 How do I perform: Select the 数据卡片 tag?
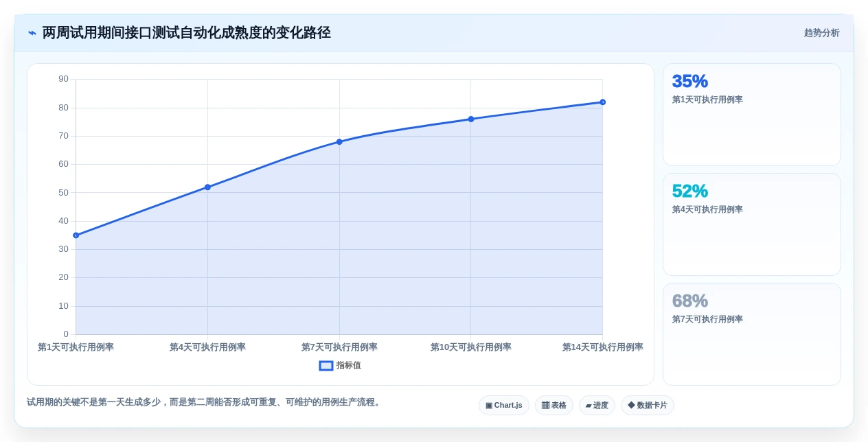click(648, 406)
